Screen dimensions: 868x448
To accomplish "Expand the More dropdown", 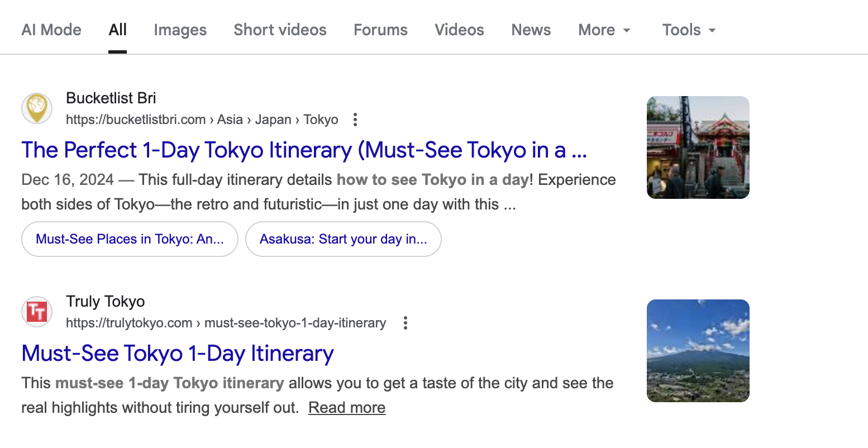I will 604,30.
